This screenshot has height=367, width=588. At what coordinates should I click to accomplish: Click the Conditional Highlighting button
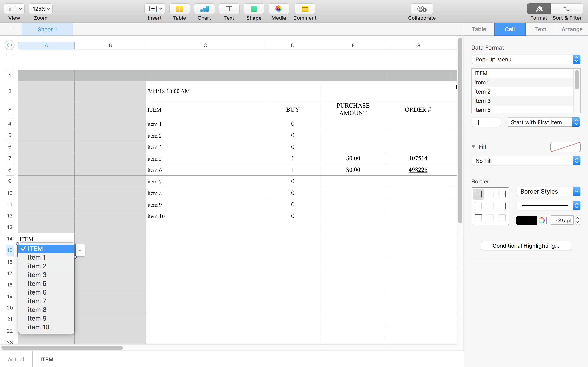click(526, 246)
